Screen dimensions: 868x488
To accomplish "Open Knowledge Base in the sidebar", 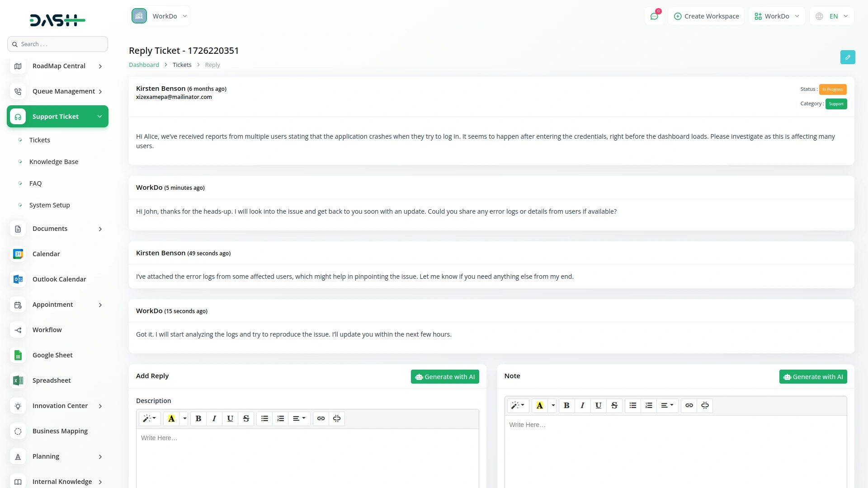I will (54, 162).
